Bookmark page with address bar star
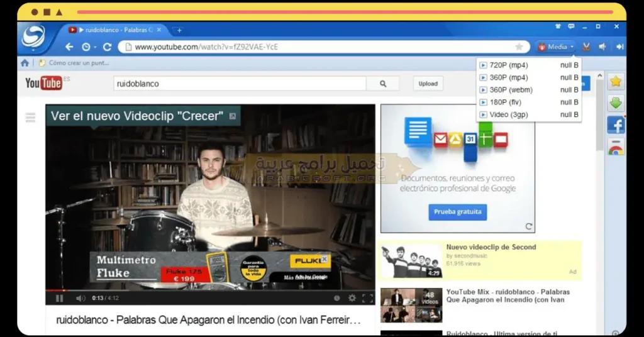This screenshot has width=644, height=337. (519, 47)
